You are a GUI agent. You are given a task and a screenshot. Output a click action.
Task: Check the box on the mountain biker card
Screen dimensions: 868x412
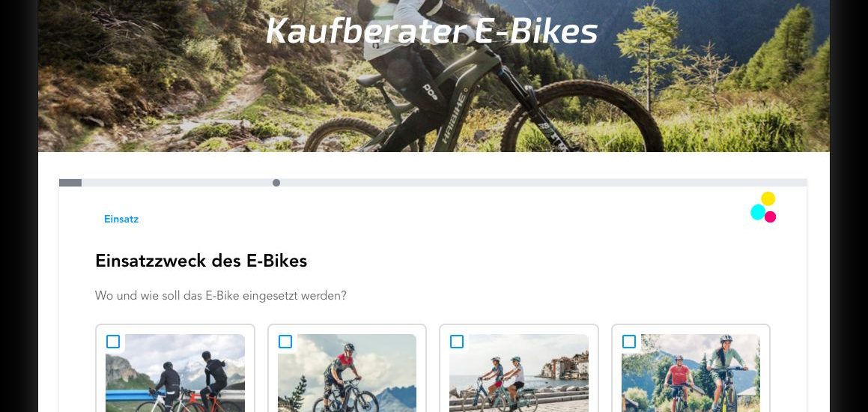point(285,342)
